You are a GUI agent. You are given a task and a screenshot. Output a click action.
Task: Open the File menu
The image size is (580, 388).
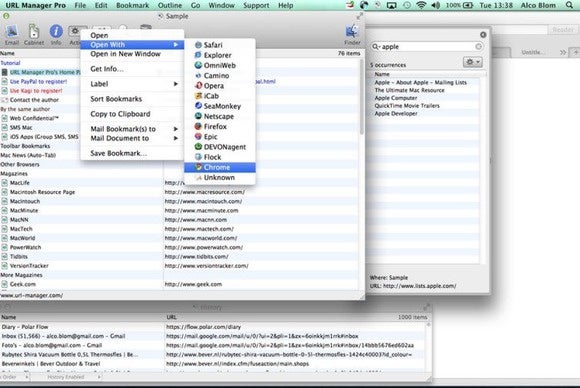click(x=80, y=5)
